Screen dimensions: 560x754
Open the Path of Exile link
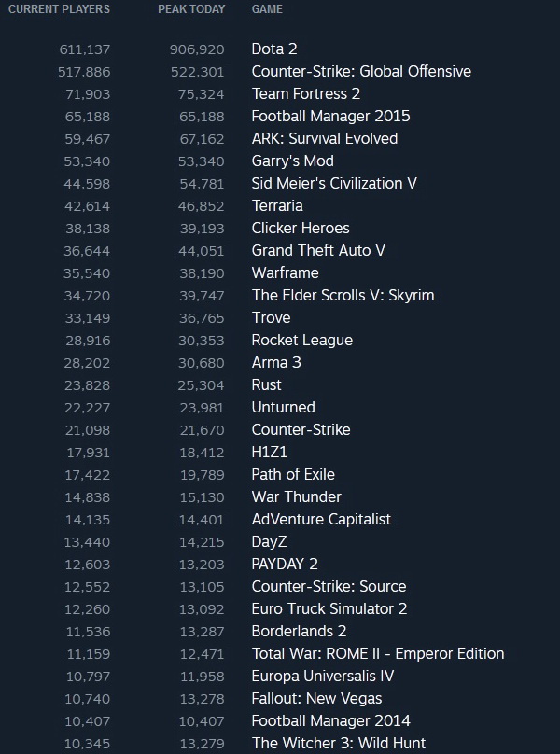click(293, 474)
